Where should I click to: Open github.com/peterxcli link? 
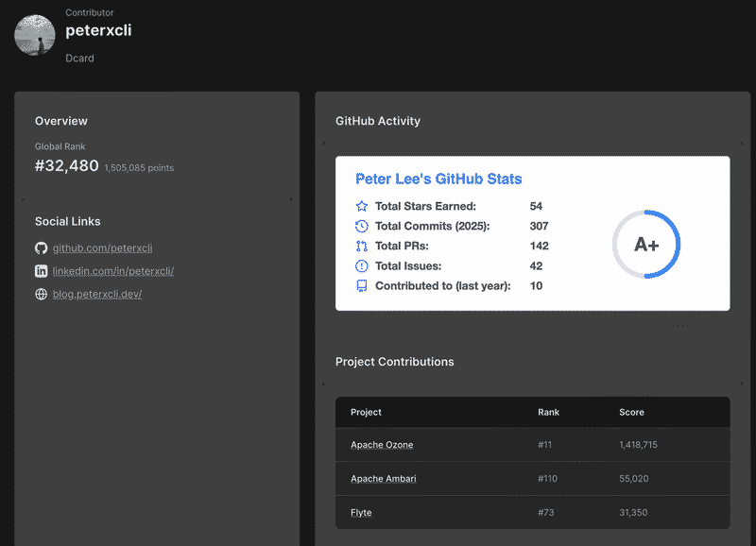[x=102, y=248]
